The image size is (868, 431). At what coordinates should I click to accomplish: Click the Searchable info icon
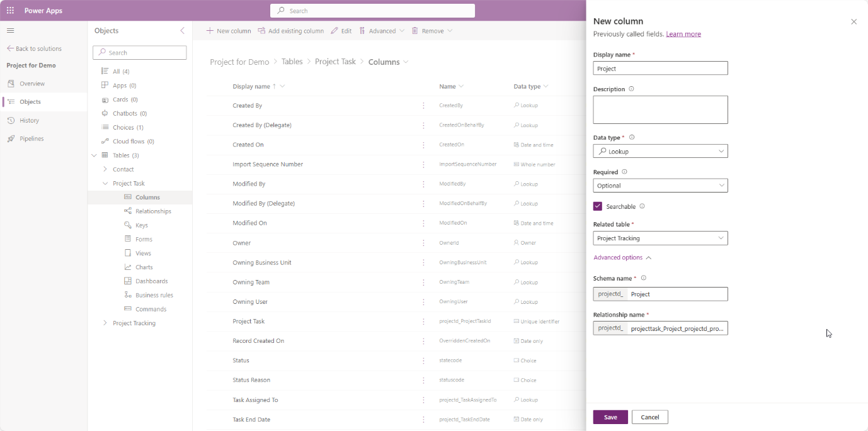[642, 206]
